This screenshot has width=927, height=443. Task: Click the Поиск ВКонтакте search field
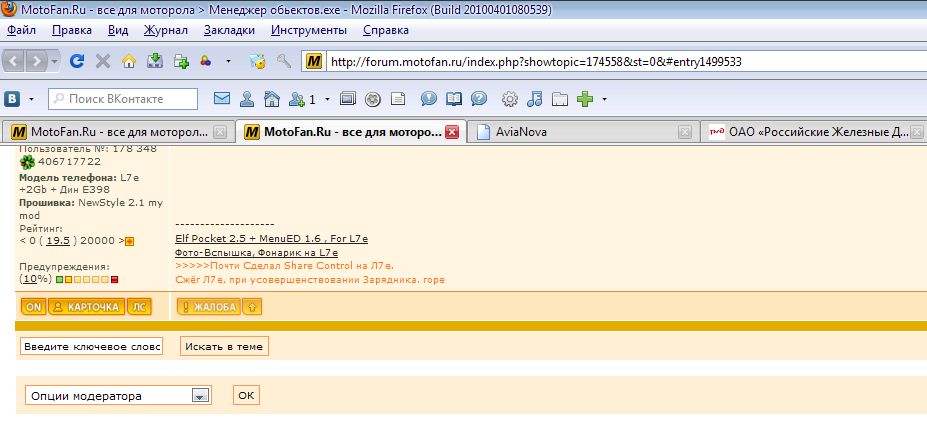tap(123, 99)
